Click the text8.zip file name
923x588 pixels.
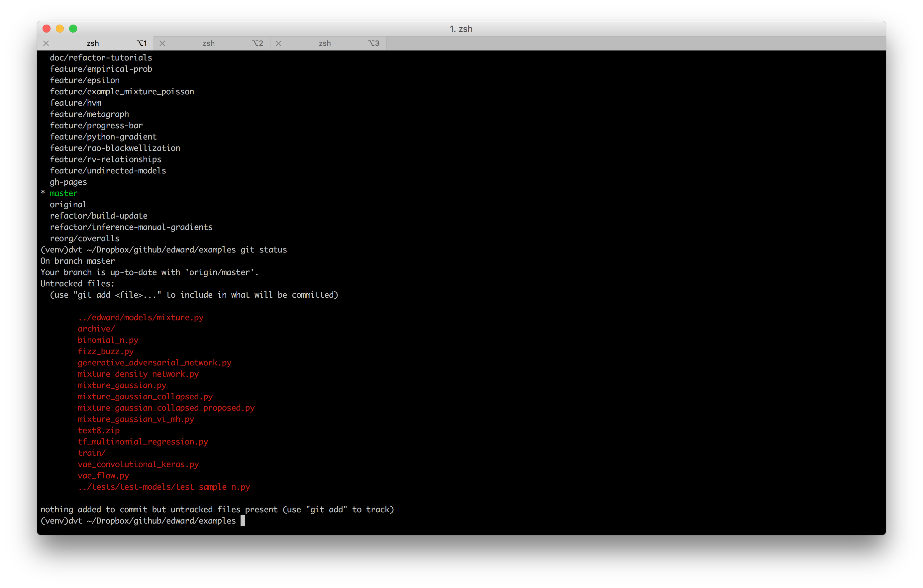pyautogui.click(x=98, y=431)
